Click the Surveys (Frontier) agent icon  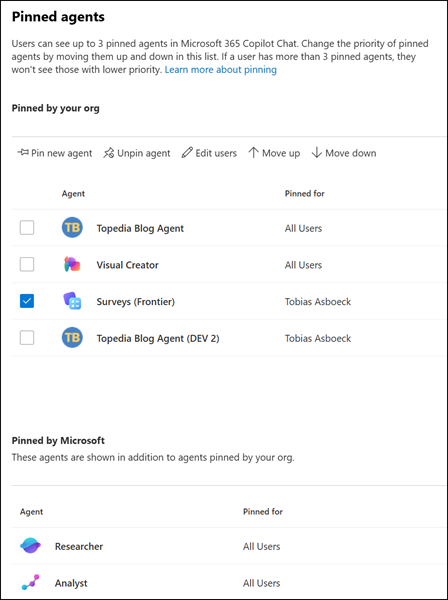72,301
